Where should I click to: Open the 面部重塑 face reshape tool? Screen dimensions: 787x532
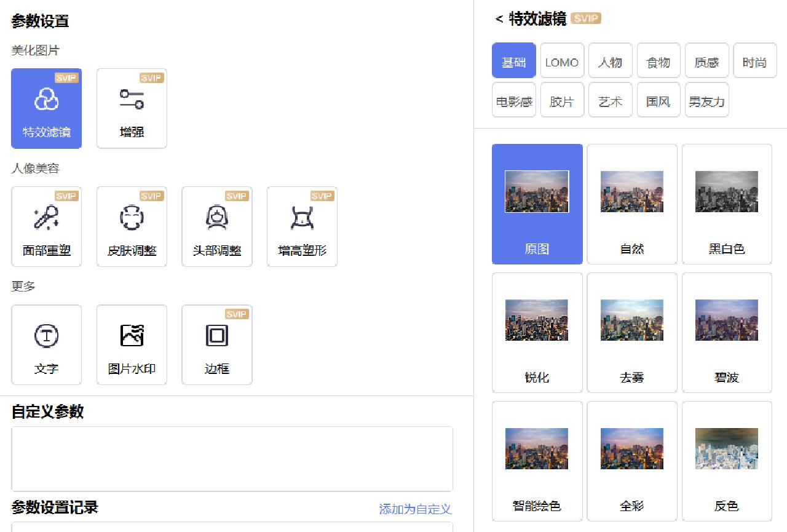(46, 226)
